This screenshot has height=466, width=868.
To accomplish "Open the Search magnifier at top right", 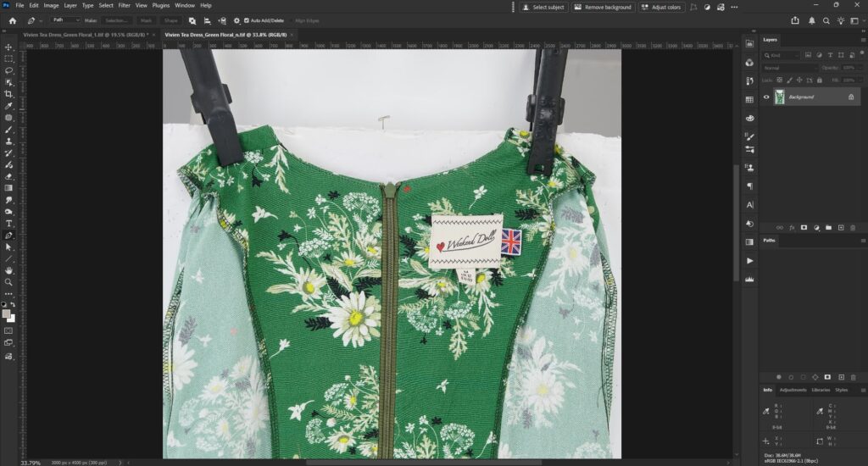I will 826,20.
